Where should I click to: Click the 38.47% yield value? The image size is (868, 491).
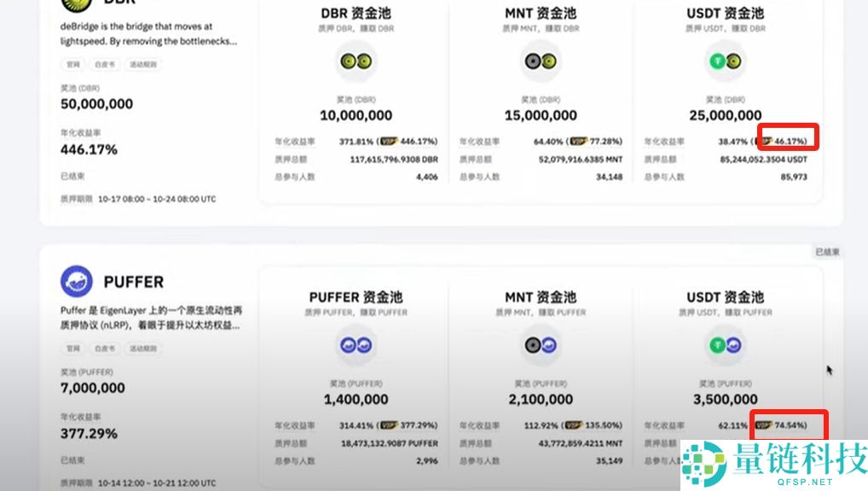[x=733, y=142]
